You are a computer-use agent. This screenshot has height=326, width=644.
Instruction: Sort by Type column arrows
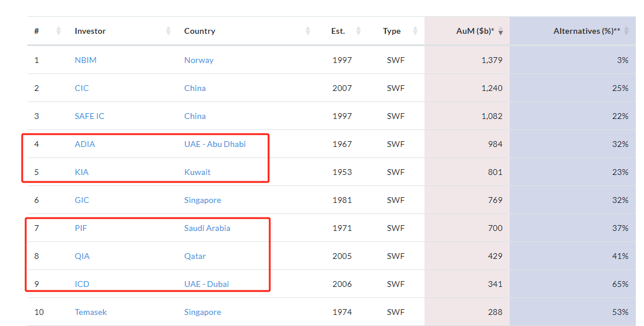(x=415, y=31)
